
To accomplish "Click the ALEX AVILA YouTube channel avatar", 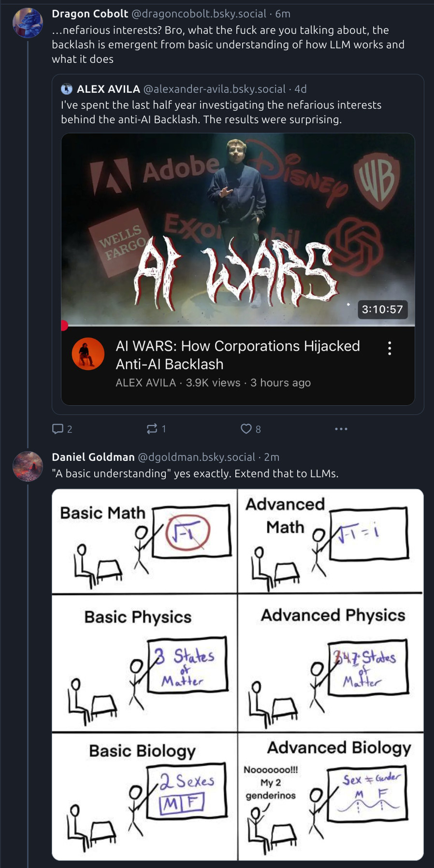I will point(88,354).
